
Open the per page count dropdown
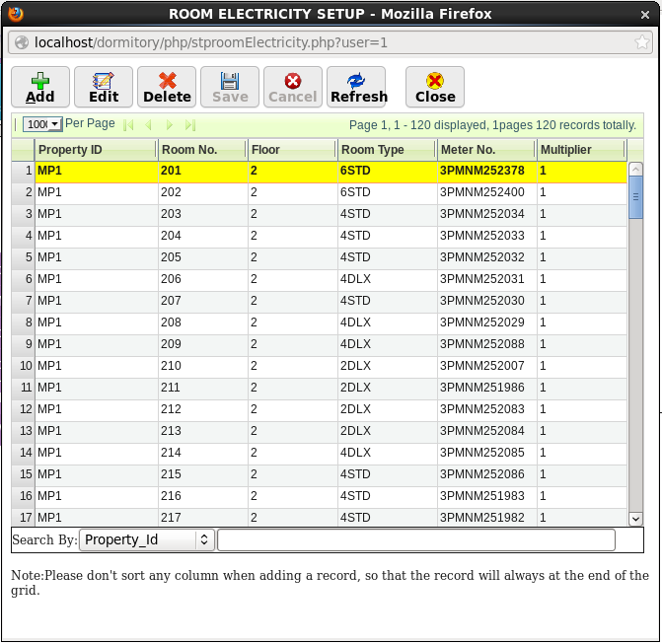[x=43, y=124]
